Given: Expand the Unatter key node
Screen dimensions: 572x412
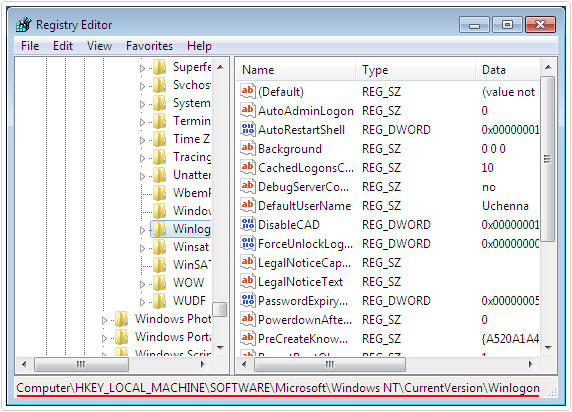Looking at the screenshot, I should pos(142,176).
